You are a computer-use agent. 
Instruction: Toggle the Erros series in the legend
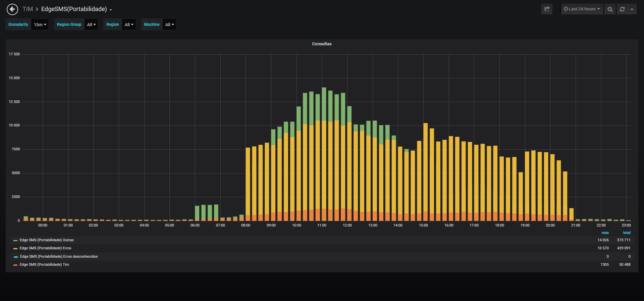[45, 248]
